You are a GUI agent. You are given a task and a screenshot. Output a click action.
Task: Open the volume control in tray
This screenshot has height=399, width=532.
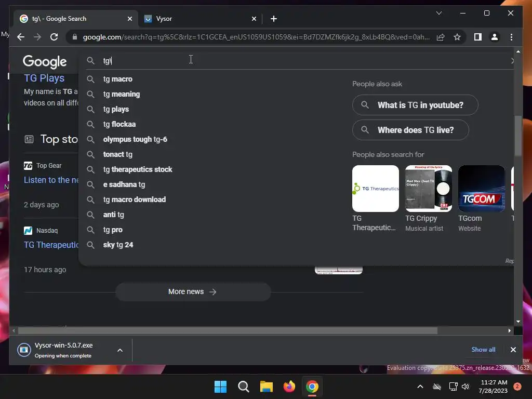pos(465,387)
